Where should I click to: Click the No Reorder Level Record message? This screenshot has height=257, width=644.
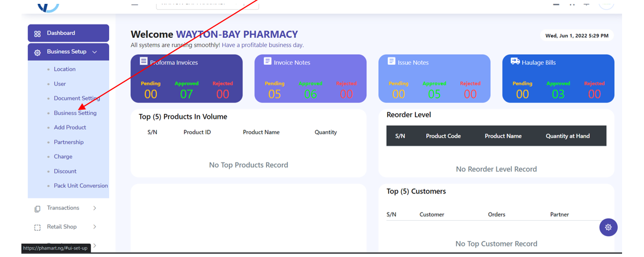496,169
